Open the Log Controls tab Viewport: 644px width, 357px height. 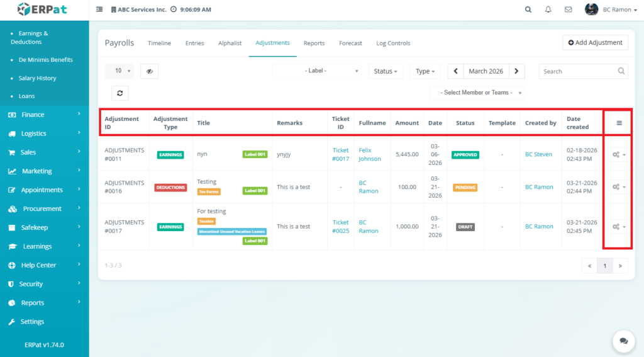(393, 43)
